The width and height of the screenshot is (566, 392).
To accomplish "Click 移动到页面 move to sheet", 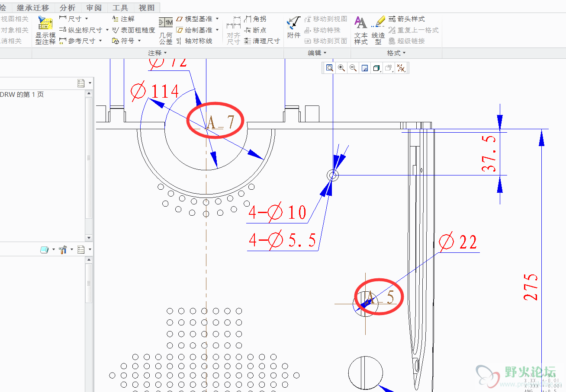I will (x=326, y=41).
